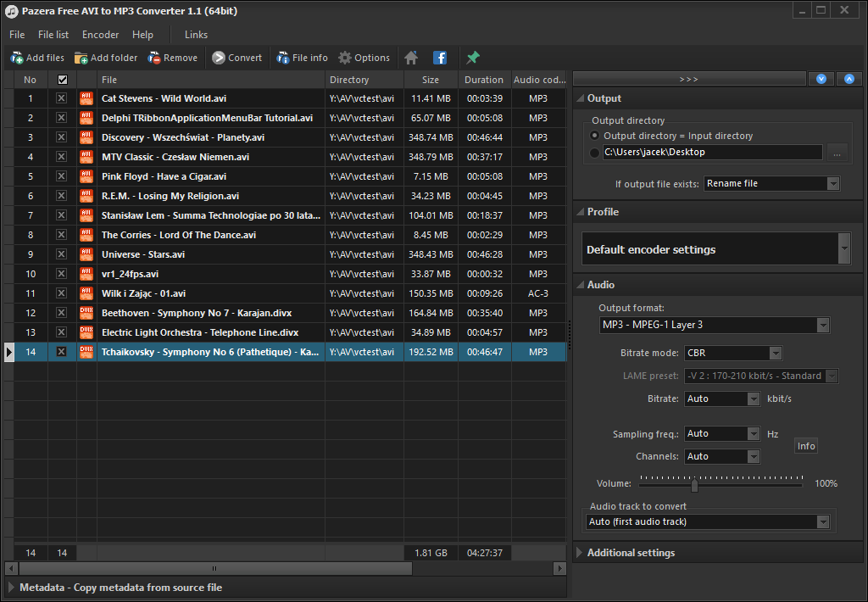
Task: Open the File list menu
Action: (x=53, y=34)
